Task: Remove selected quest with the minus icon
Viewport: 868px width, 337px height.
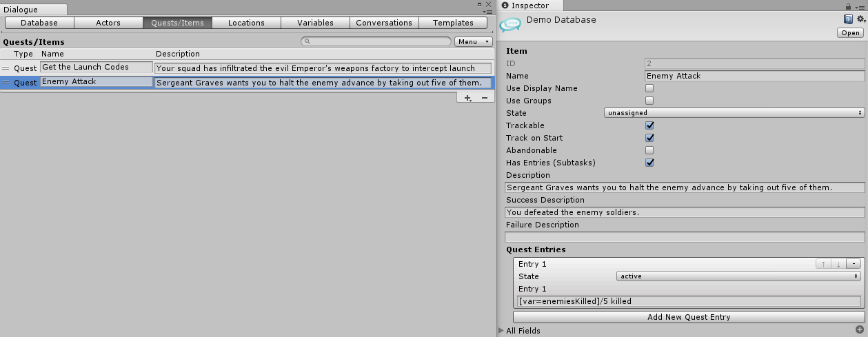Action: point(485,98)
